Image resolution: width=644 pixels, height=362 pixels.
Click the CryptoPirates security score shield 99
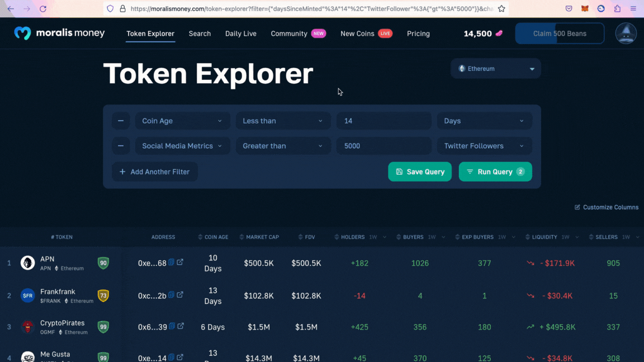tap(103, 327)
